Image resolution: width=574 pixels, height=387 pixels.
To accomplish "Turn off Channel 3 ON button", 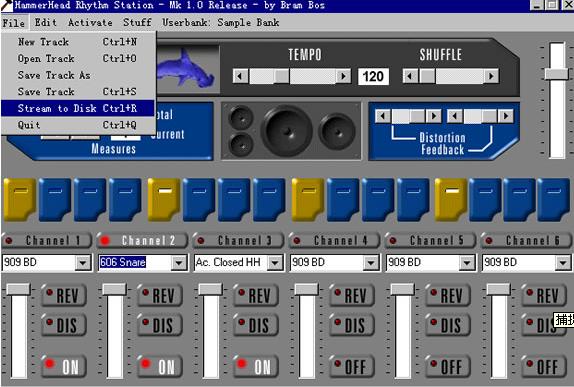I will tap(256, 366).
